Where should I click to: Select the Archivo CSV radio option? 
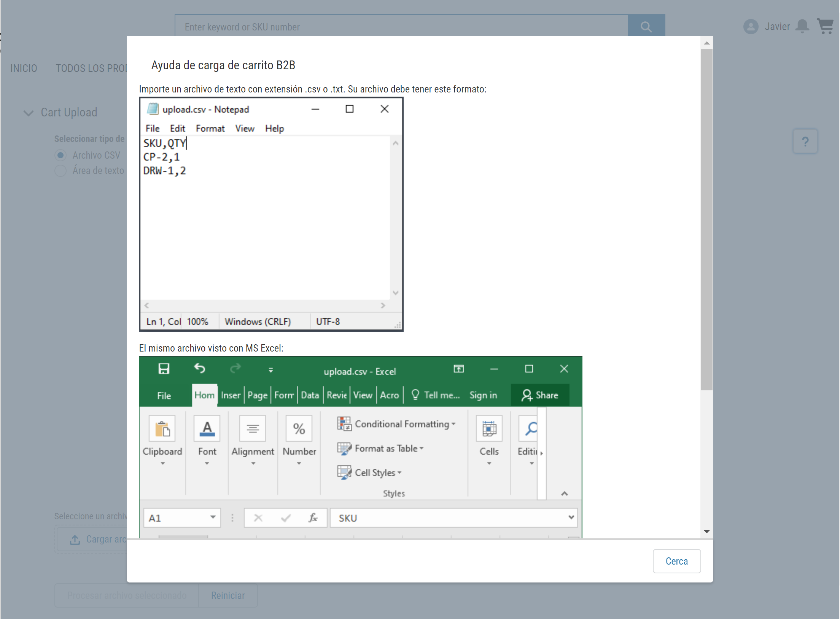point(60,155)
